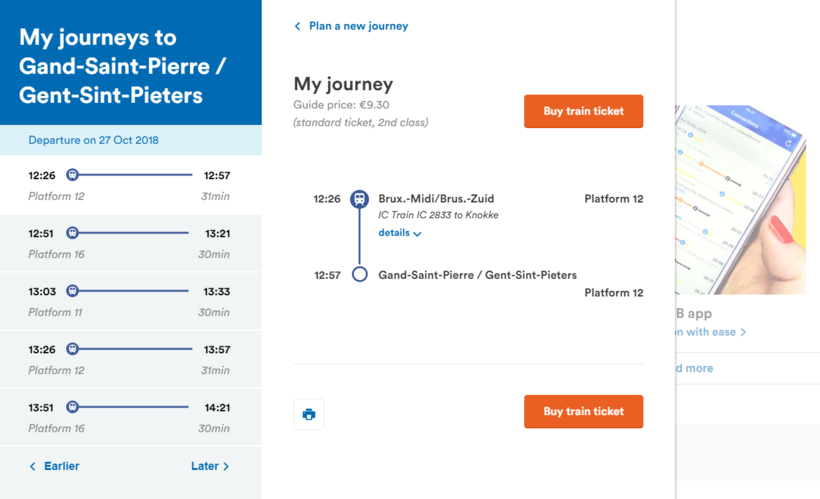
Task: Click train icon on 12:51 journey row
Action: pyautogui.click(x=72, y=233)
